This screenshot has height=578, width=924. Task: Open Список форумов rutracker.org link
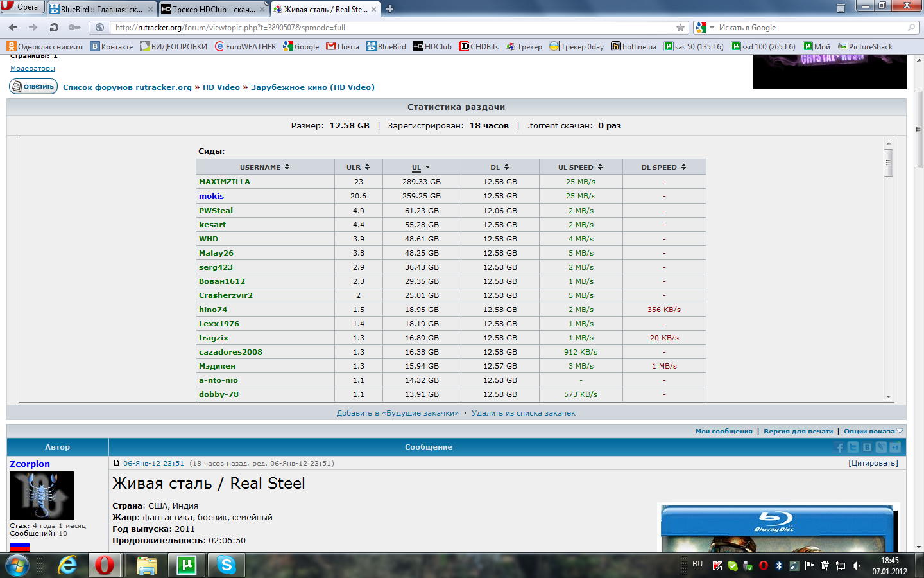coord(127,87)
